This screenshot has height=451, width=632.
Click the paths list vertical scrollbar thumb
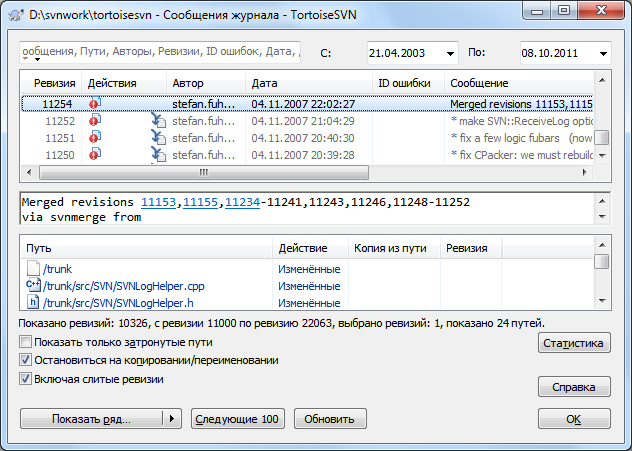click(602, 261)
